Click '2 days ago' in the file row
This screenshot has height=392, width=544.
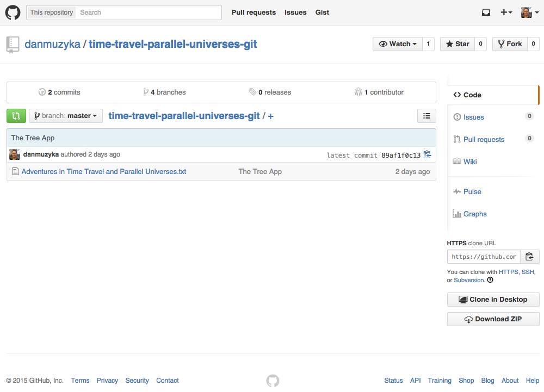[412, 172]
